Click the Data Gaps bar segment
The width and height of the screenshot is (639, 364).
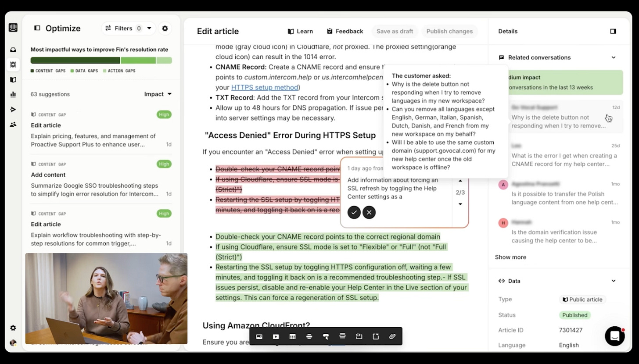click(138, 61)
